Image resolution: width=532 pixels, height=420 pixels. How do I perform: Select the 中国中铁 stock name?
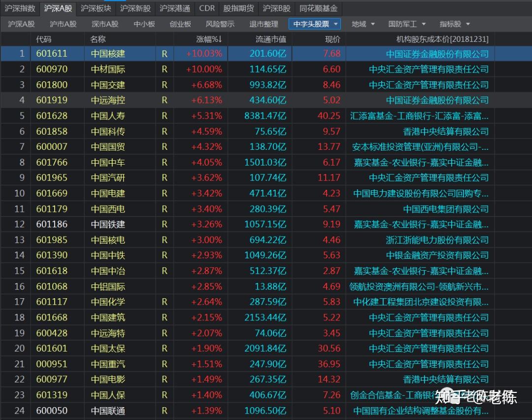coord(108,255)
